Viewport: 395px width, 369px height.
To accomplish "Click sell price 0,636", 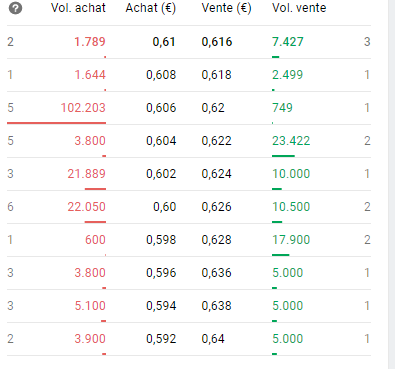I will pos(216,273).
